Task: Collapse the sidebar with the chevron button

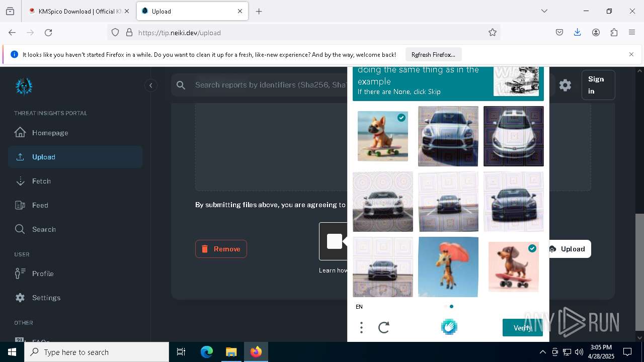Action: pos(150,85)
